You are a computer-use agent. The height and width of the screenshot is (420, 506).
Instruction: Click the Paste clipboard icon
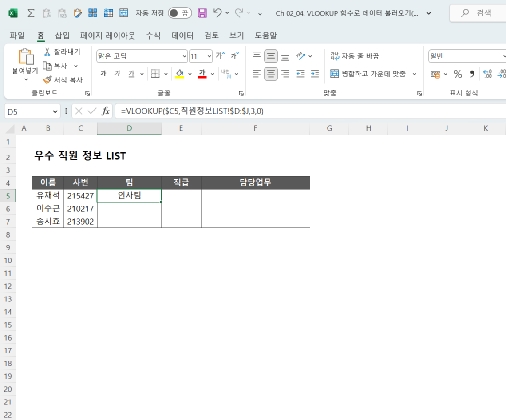[x=26, y=57]
